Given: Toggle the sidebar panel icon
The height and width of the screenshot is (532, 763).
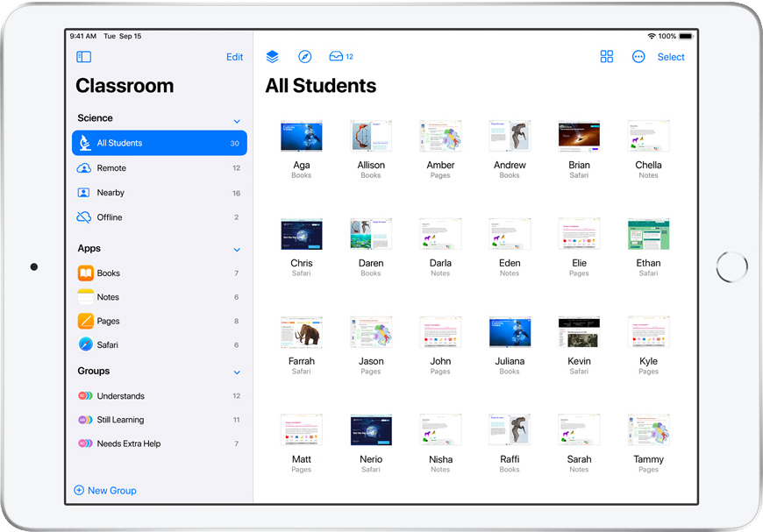Looking at the screenshot, I should click(x=84, y=57).
